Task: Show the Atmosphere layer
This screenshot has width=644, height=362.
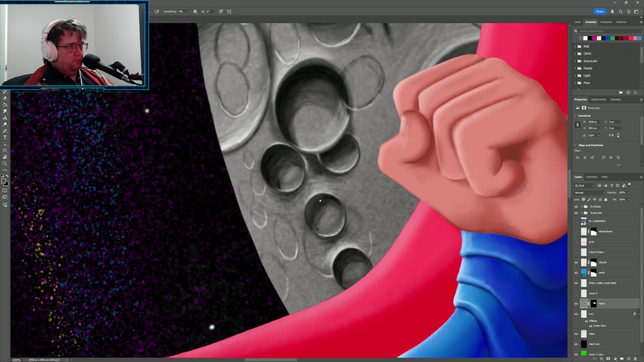Action: [x=577, y=231]
